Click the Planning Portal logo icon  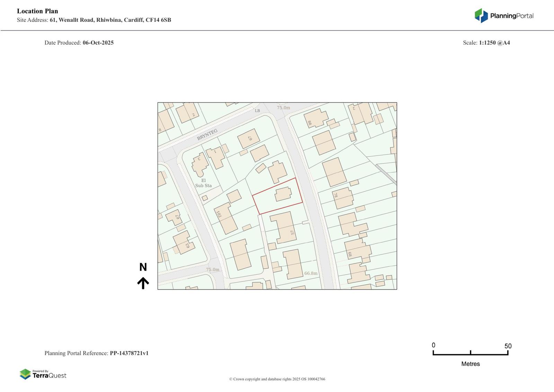(x=481, y=16)
